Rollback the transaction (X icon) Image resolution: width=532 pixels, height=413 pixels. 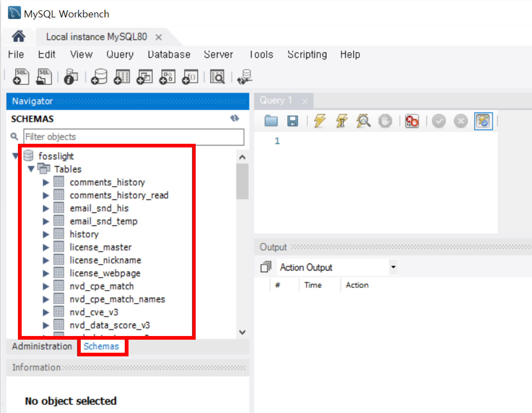[461, 121]
